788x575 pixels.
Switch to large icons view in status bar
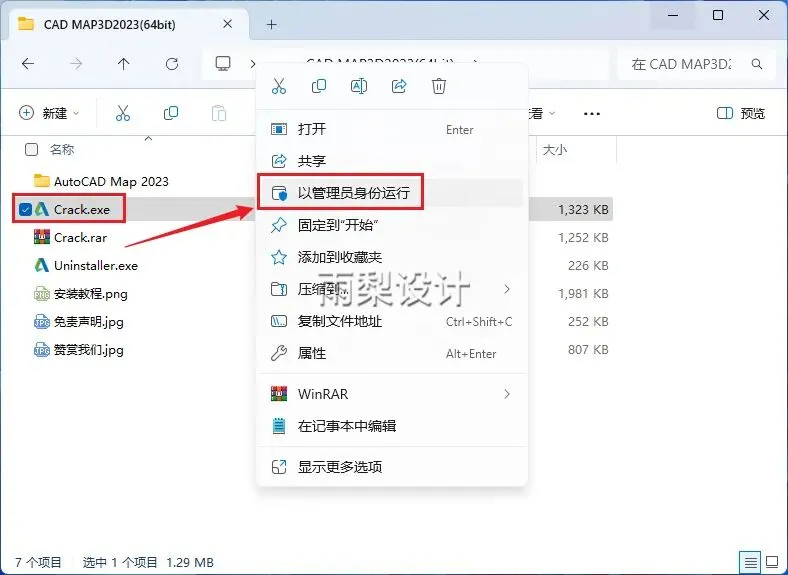[x=772, y=561]
